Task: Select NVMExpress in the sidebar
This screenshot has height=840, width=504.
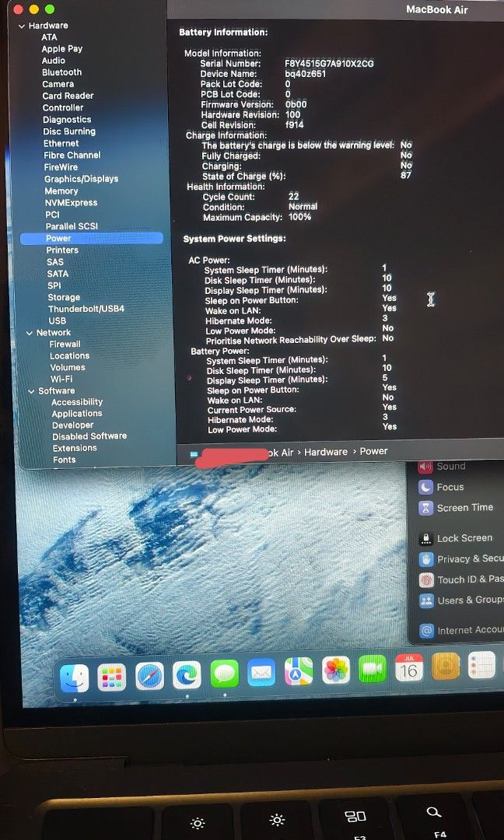Action: click(x=72, y=203)
